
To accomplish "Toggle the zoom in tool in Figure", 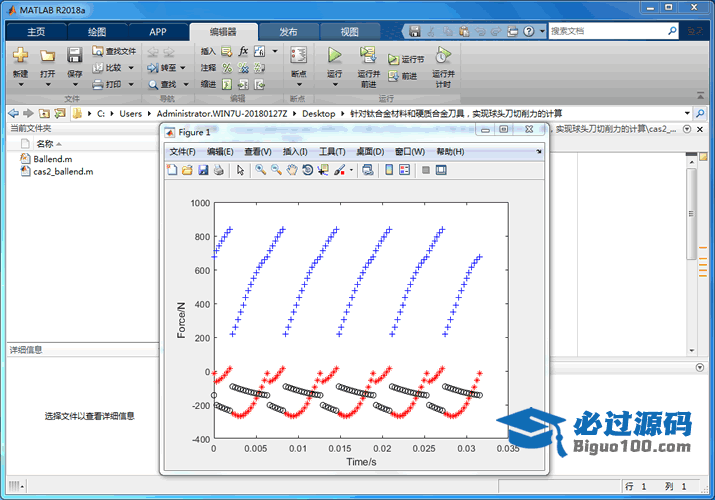I will [260, 170].
